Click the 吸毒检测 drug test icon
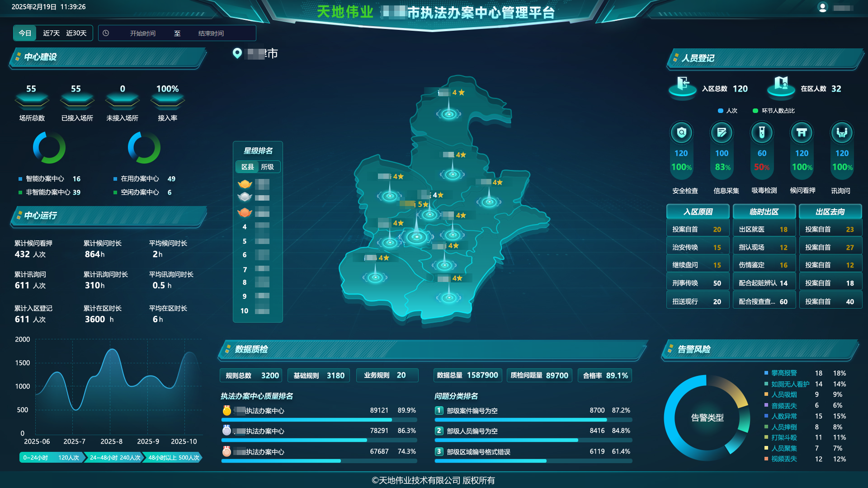Image resolution: width=868 pixels, height=488 pixels. [x=762, y=133]
